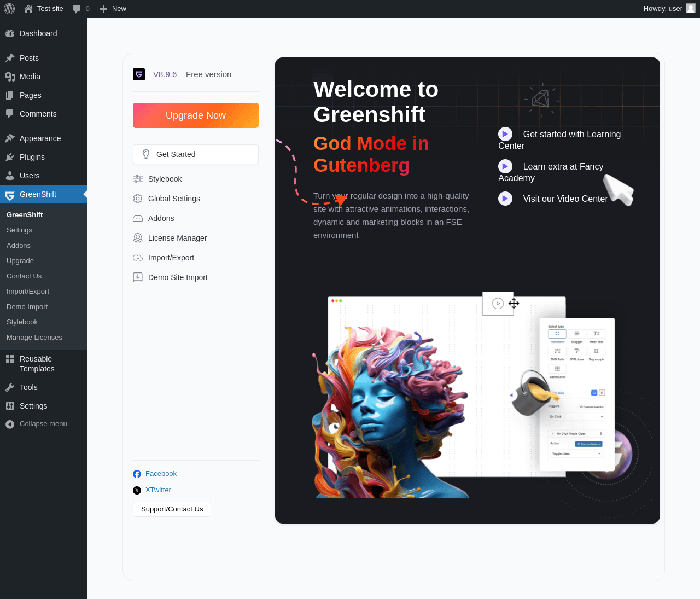Click the Settings sliders icon in sidebar
The image size is (700, 599).
(10, 406)
